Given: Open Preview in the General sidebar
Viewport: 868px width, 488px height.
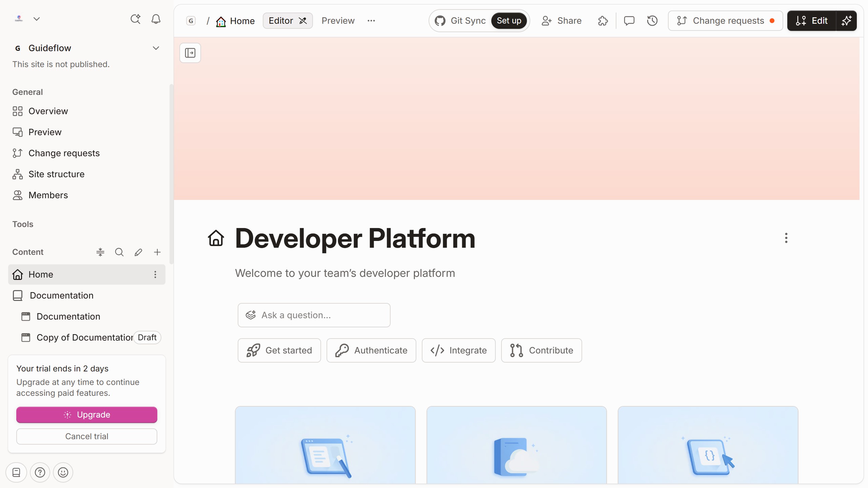Looking at the screenshot, I should point(86,132).
